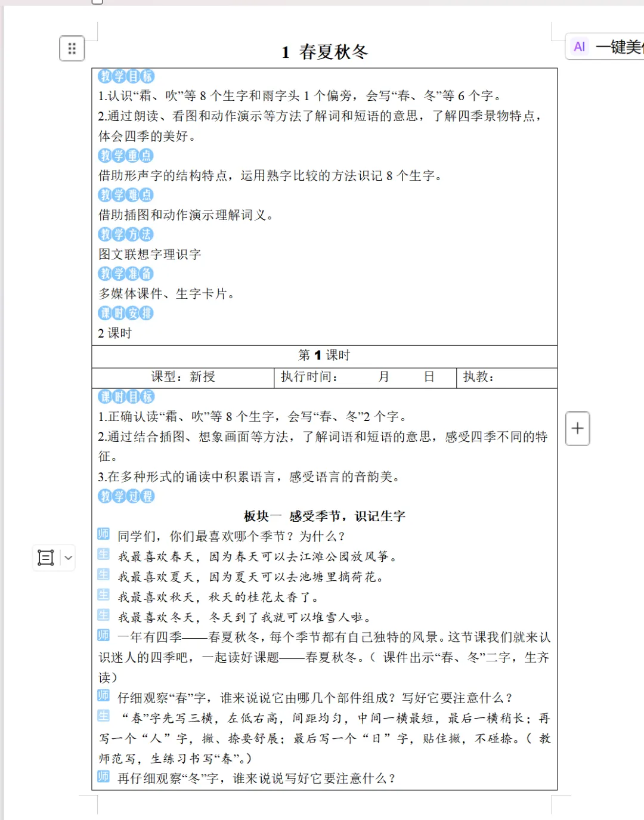
Task: Click the 教学过程 heading badge
Action: [x=126, y=496]
